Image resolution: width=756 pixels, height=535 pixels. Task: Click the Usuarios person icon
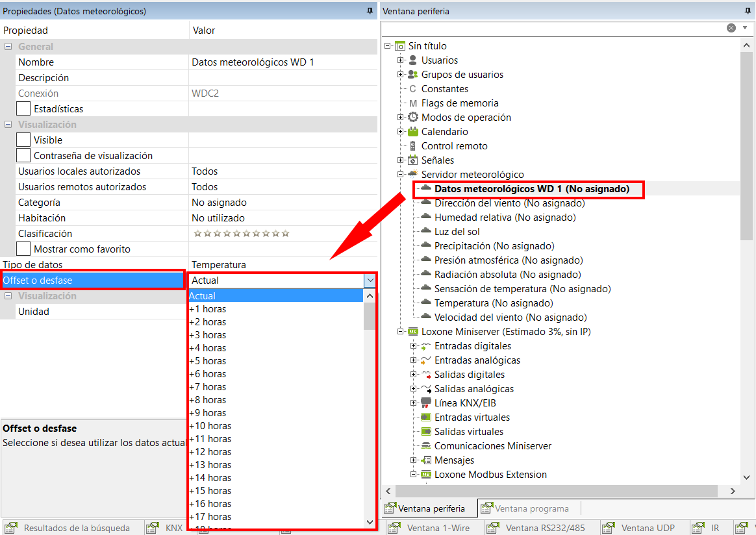click(413, 60)
